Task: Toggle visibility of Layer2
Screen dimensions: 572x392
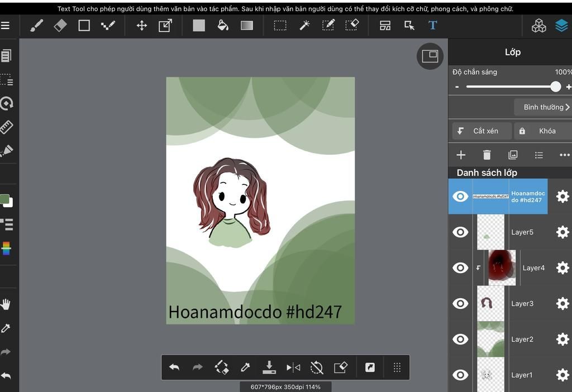Action: (x=460, y=339)
